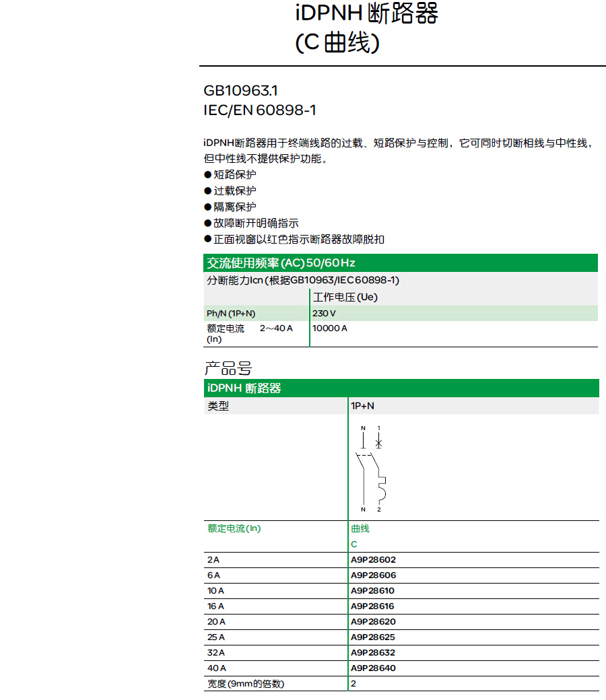This screenshot has width=606, height=700.
Task: Click curve letter 'C' under 曲线
Action: point(354,545)
